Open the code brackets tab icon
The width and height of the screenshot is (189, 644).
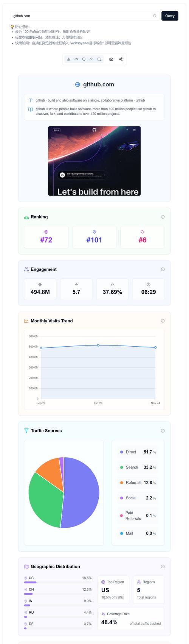76,59
